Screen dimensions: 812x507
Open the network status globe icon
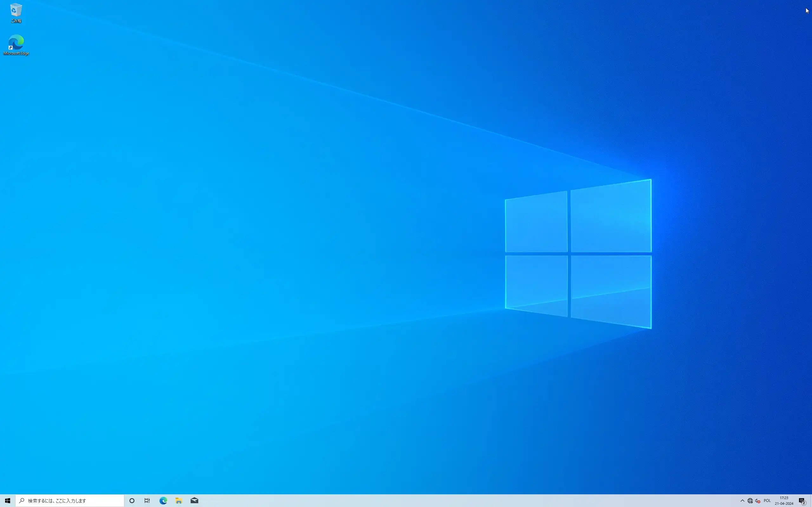[x=750, y=501]
